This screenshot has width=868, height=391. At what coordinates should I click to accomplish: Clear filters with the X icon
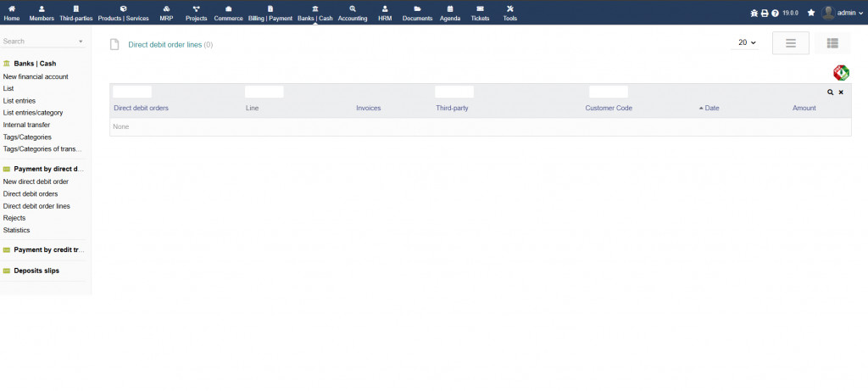pyautogui.click(x=841, y=92)
